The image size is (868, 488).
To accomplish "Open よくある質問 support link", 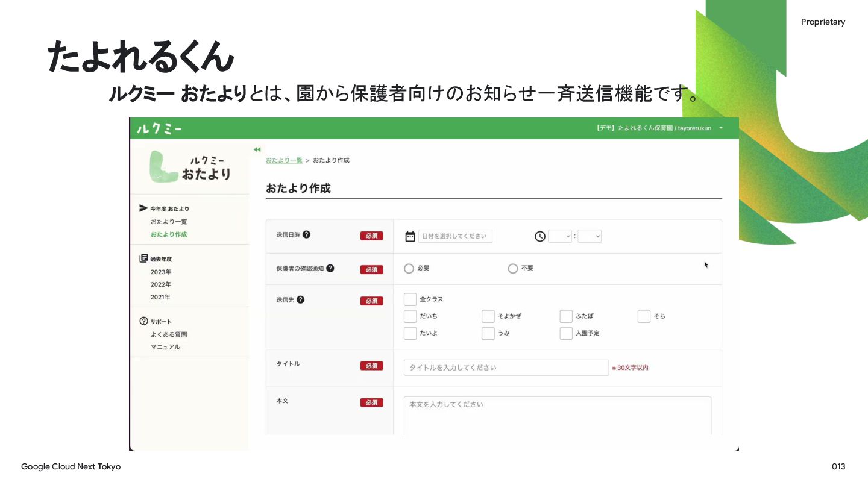I will click(169, 334).
